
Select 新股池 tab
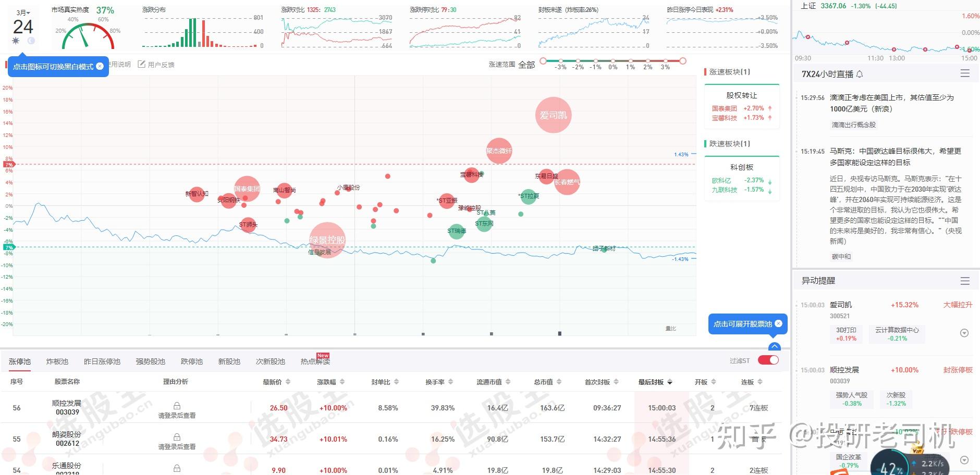click(x=229, y=361)
